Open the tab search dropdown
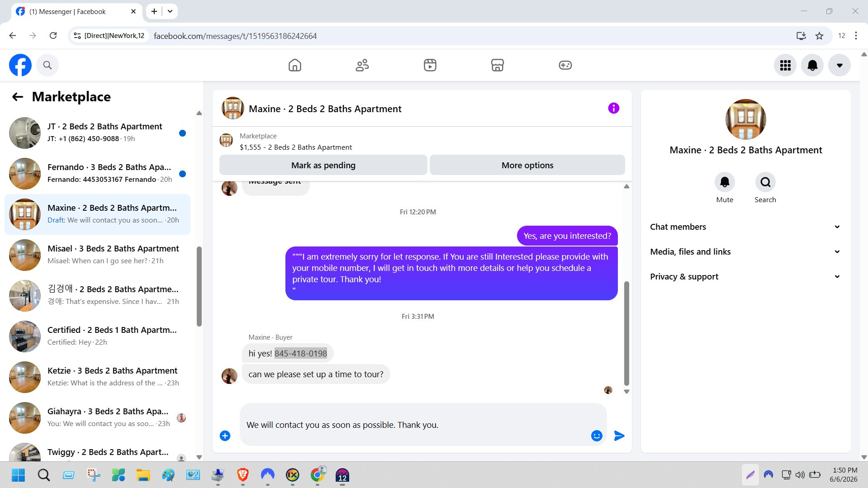 tap(170, 11)
